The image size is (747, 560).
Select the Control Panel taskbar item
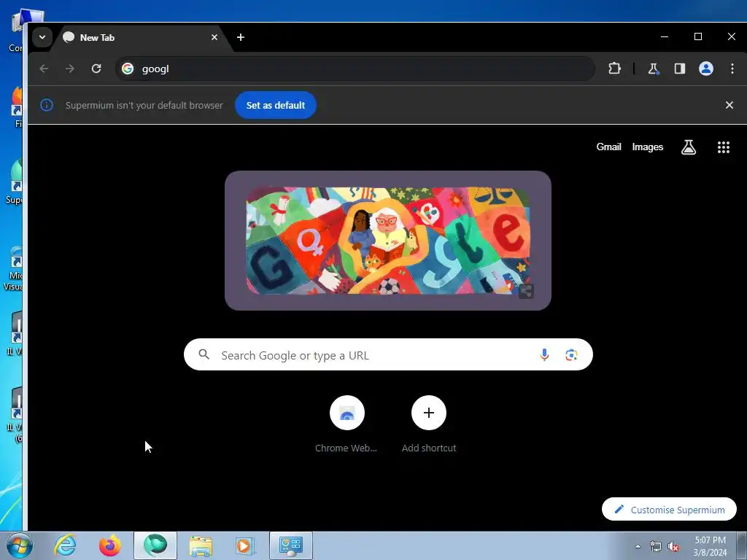coord(291,545)
